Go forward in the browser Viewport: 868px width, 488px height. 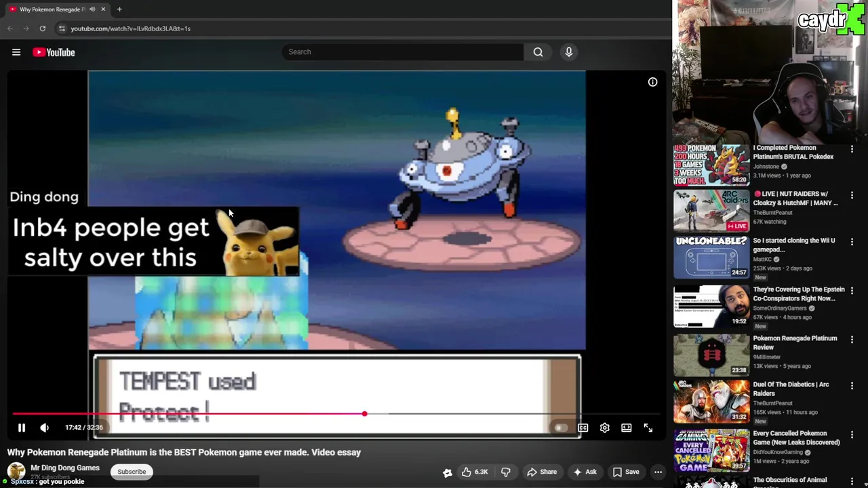(x=26, y=28)
